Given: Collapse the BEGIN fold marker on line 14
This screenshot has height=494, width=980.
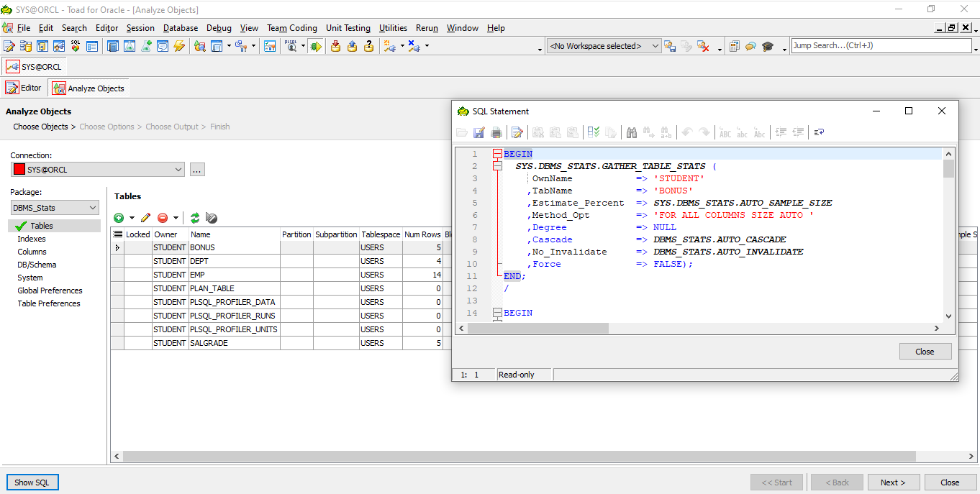Looking at the screenshot, I should (x=497, y=313).
